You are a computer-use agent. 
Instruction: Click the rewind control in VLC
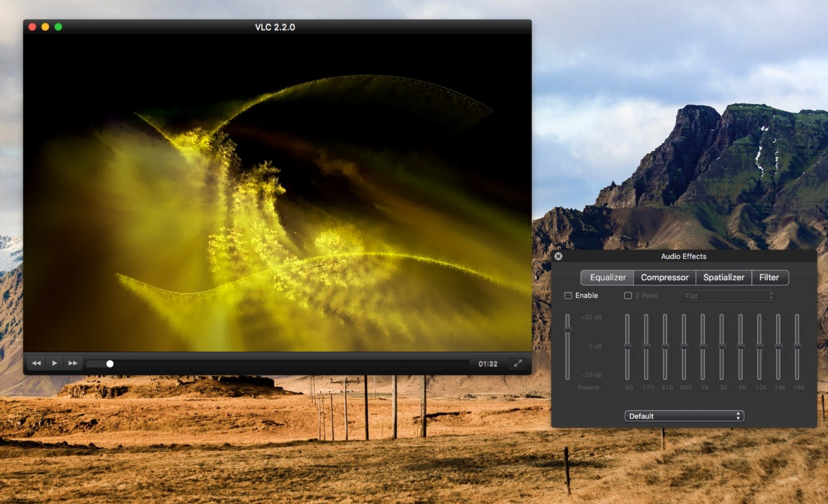click(x=36, y=363)
